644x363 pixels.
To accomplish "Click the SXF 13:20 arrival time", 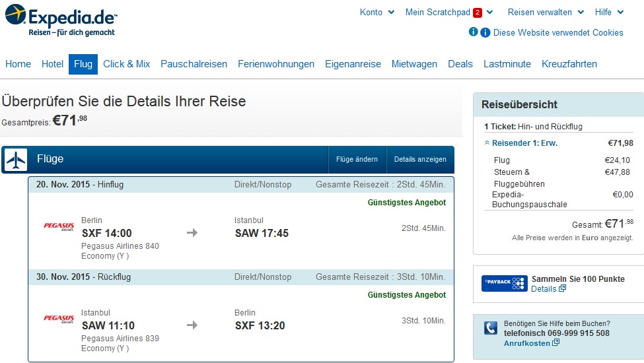I will 260,325.
